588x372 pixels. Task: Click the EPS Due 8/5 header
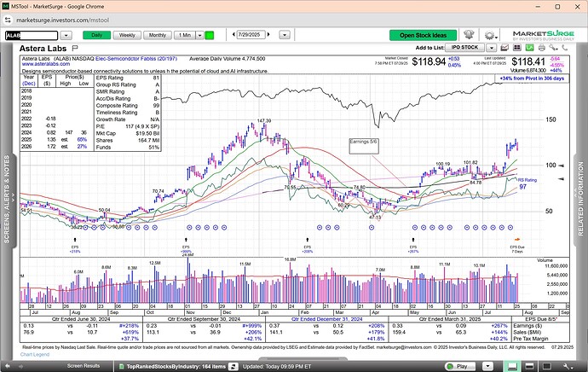541,319
